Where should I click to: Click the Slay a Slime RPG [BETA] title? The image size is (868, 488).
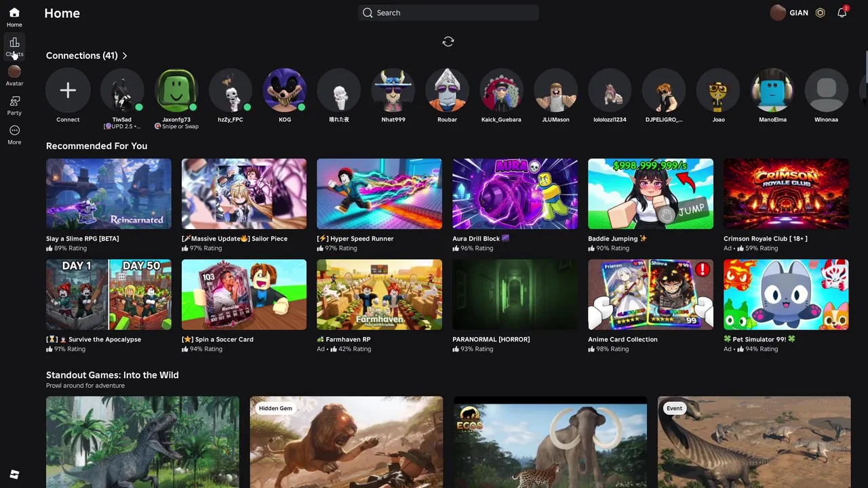[x=83, y=239]
